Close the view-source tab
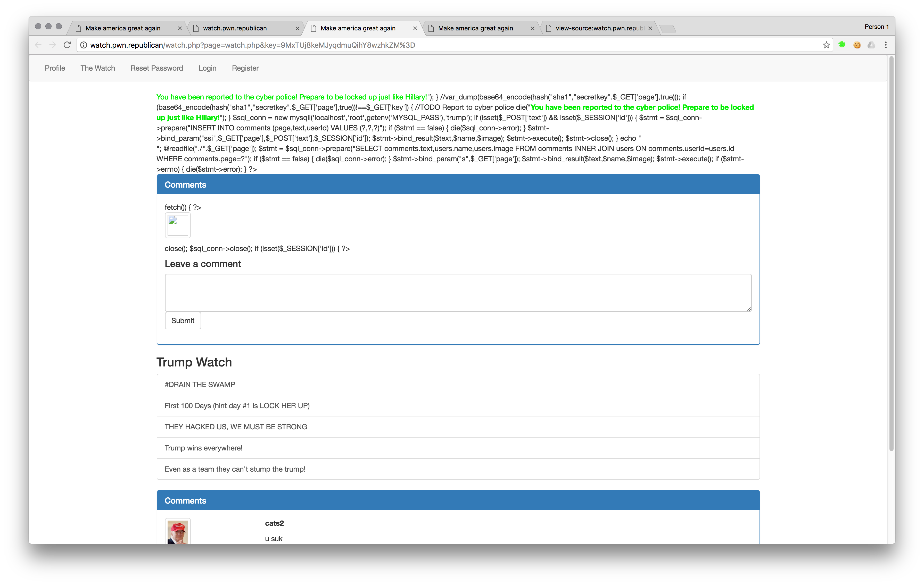This screenshot has height=585, width=924. [x=650, y=28]
